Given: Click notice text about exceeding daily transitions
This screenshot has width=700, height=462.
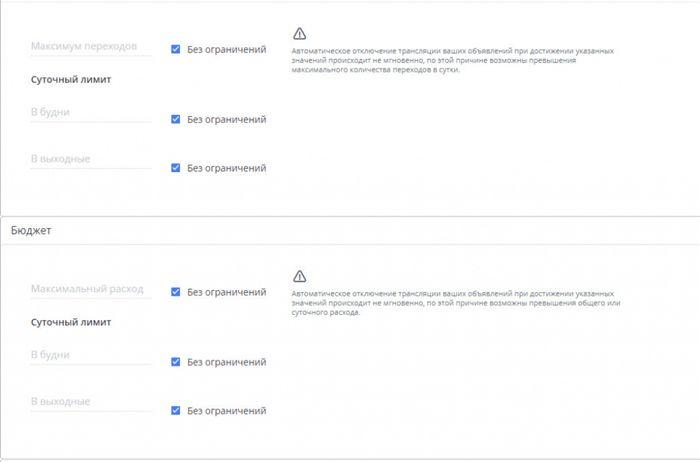Looking at the screenshot, I should point(453,60).
